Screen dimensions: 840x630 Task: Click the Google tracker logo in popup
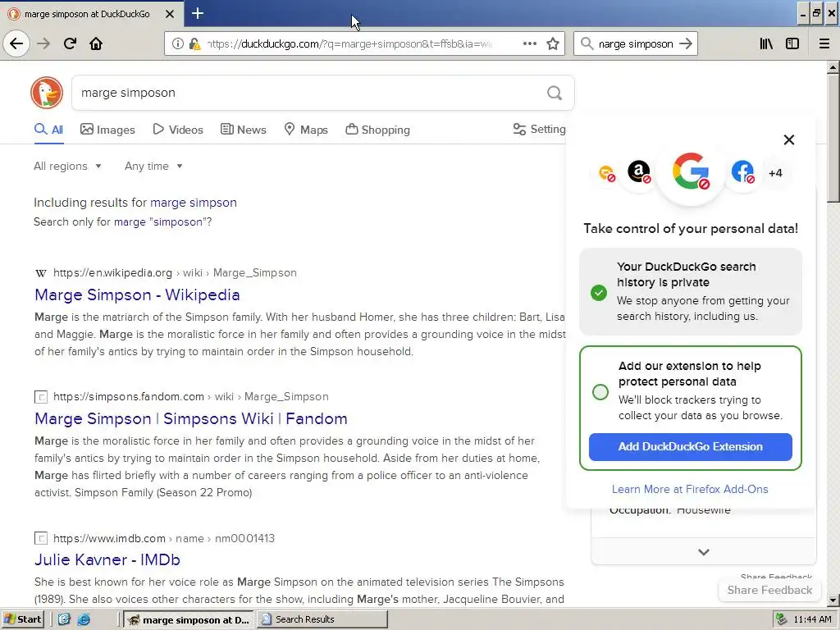[x=691, y=172]
